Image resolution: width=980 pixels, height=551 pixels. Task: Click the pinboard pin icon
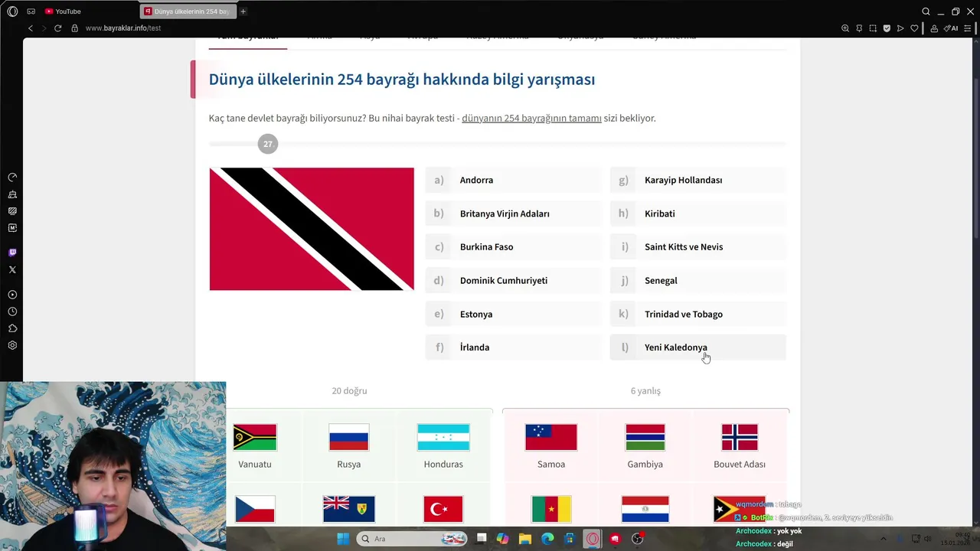pos(859,28)
